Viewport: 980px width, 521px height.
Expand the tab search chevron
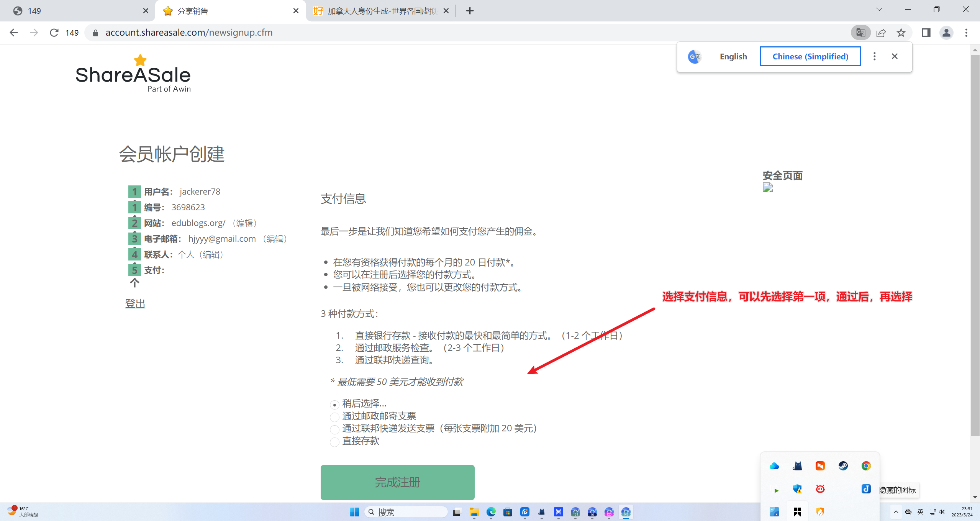click(x=879, y=10)
